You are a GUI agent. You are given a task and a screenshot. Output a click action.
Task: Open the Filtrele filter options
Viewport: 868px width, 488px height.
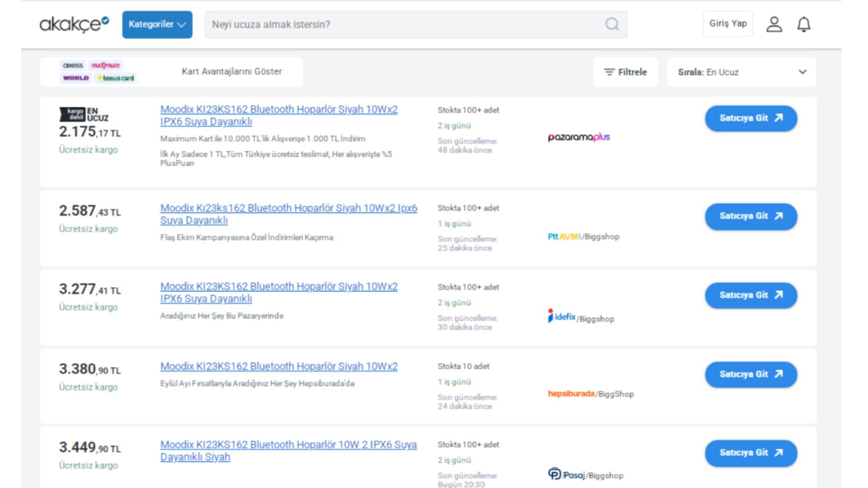click(x=625, y=72)
